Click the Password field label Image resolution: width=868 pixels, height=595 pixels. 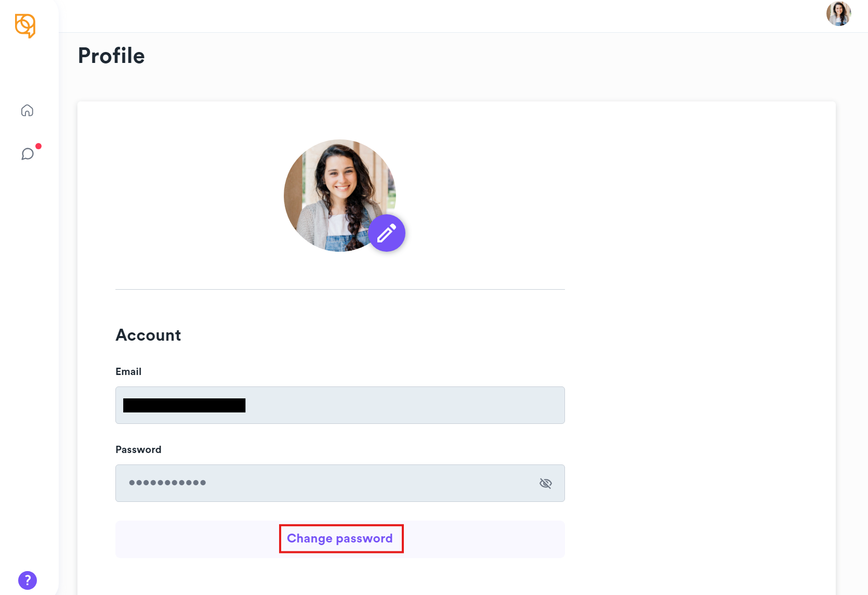coord(138,449)
